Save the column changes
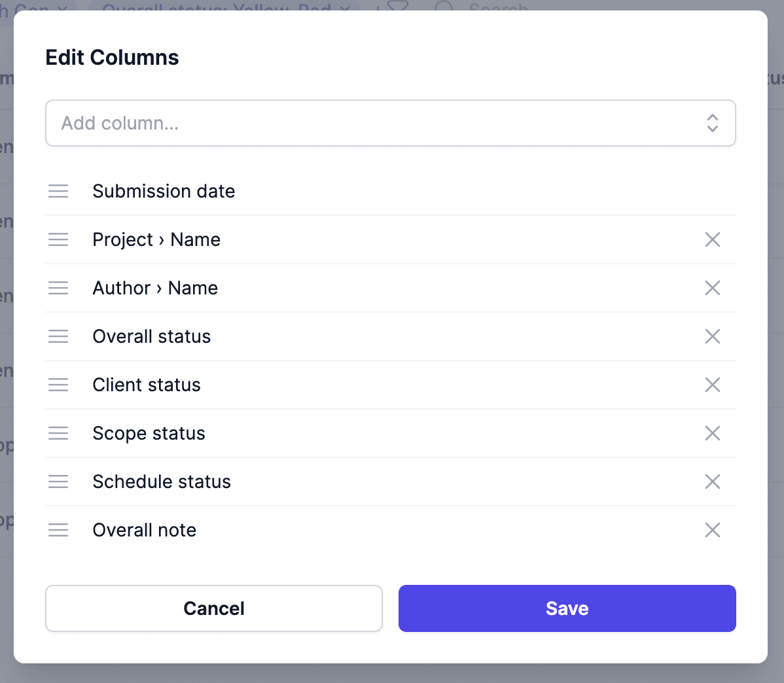Image resolution: width=784 pixels, height=683 pixels. pos(567,608)
